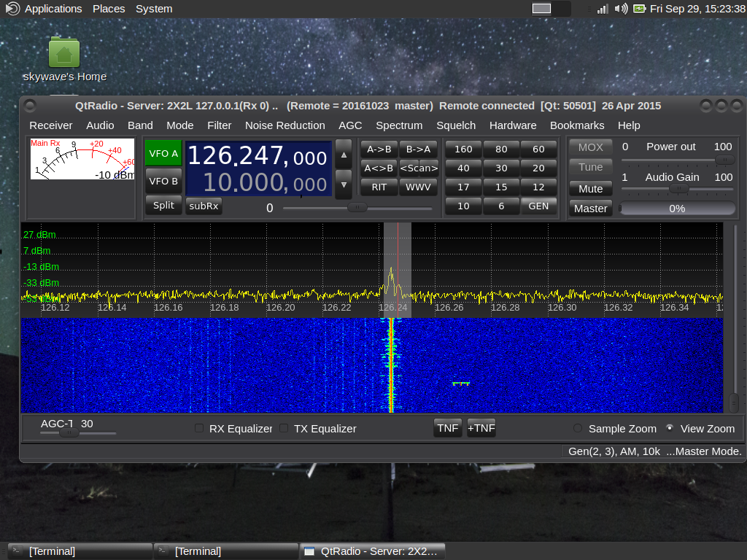Click the 126.247,000 VFO A frequency display

point(258,156)
